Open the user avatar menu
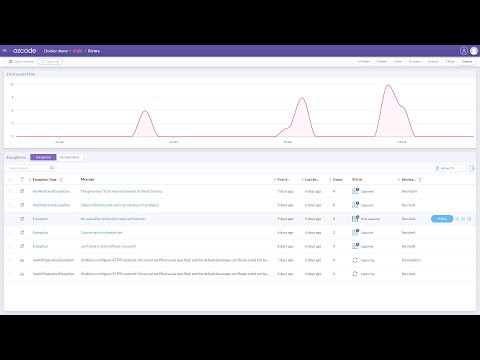 tap(474, 51)
